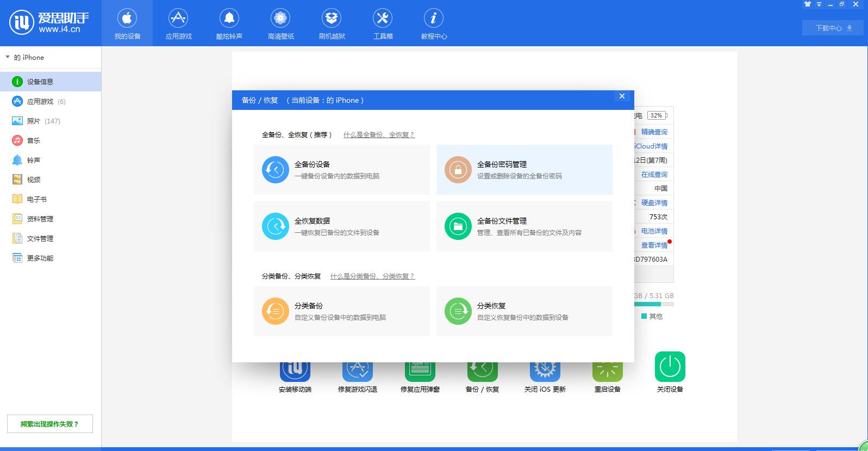Image resolution: width=868 pixels, height=451 pixels.
Task: Open 电池详情 link
Action: (654, 231)
